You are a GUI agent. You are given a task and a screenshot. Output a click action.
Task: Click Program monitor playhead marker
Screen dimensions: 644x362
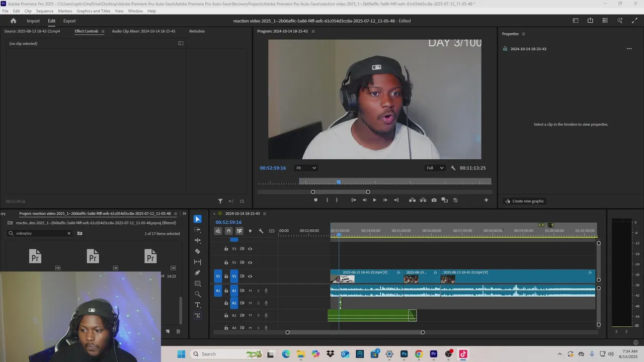[339, 182]
